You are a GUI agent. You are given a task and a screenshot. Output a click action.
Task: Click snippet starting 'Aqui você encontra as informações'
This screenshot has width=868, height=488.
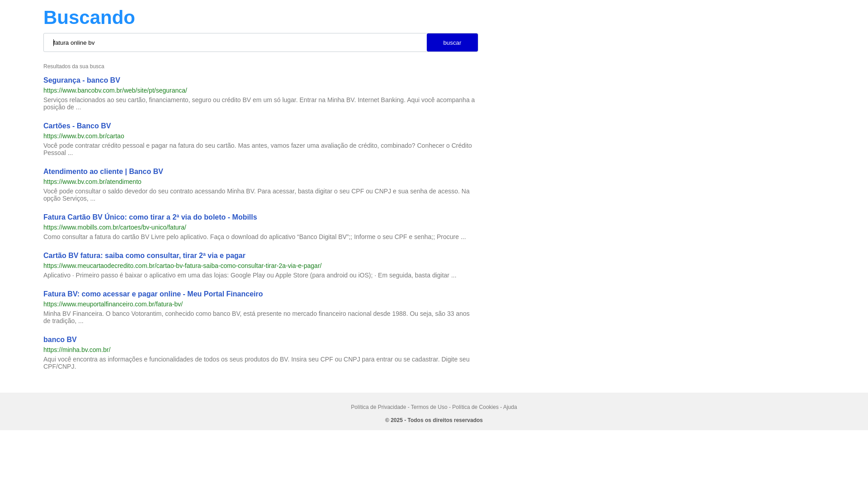[x=256, y=363]
